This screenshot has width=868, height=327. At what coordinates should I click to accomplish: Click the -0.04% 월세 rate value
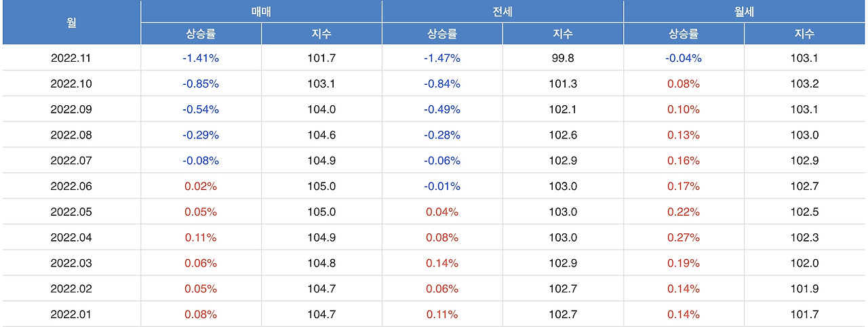click(684, 58)
